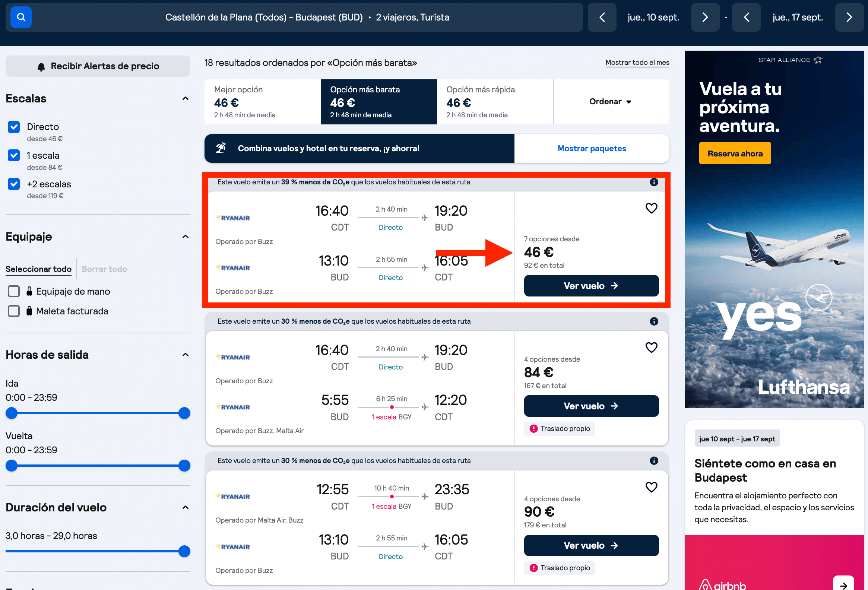Select the Opción más rápida tab

coord(495,102)
